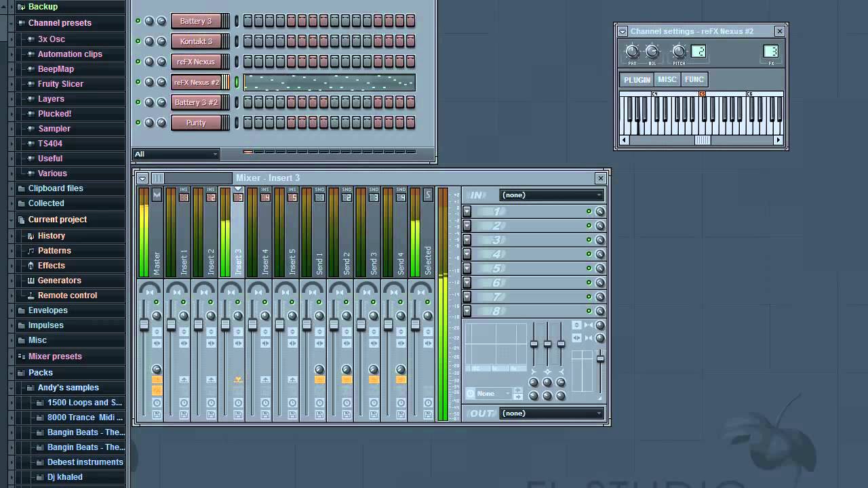The width and height of the screenshot is (868, 488).
Task: Toggle Insert 3 mute LED in mixer
Action: point(237,302)
